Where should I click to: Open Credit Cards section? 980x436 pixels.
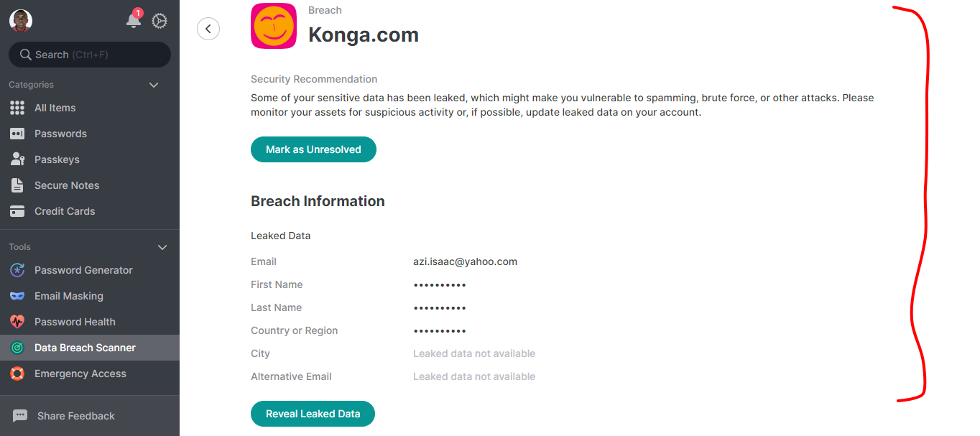[65, 211]
